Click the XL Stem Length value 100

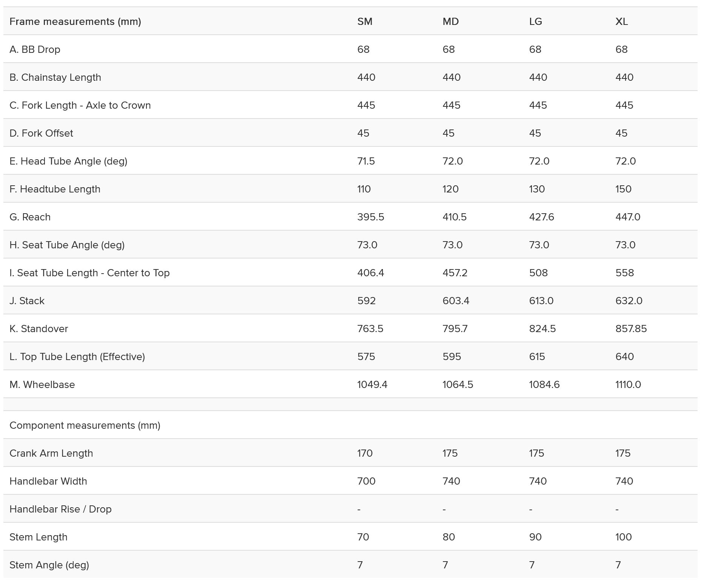tap(623, 537)
